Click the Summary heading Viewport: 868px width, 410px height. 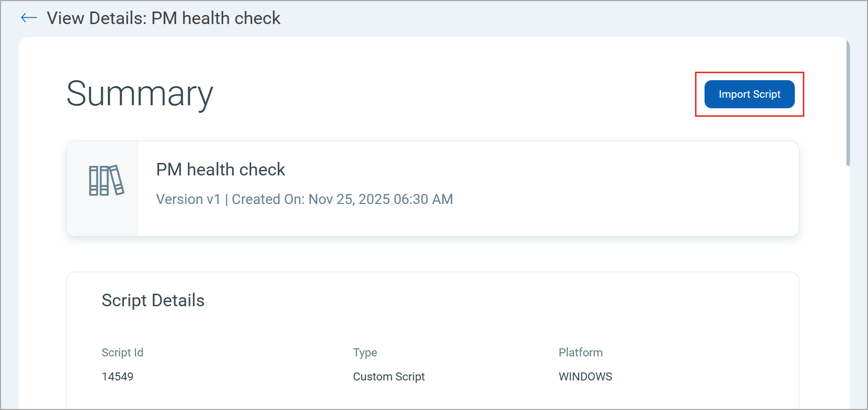140,94
